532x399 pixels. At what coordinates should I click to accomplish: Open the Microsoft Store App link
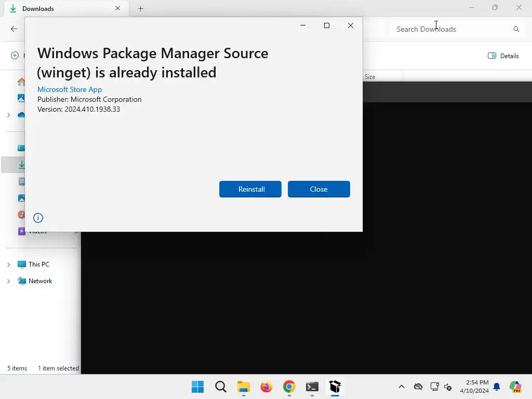70,89
